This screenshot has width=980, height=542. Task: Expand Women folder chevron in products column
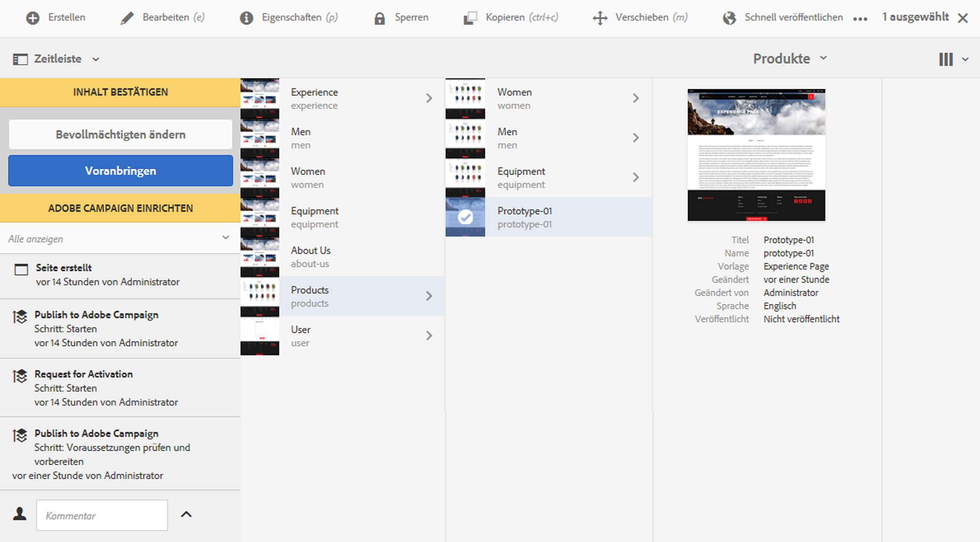click(x=636, y=98)
